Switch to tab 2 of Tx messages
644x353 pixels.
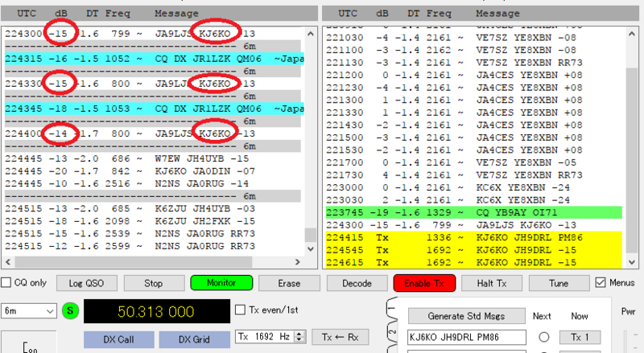392,331
